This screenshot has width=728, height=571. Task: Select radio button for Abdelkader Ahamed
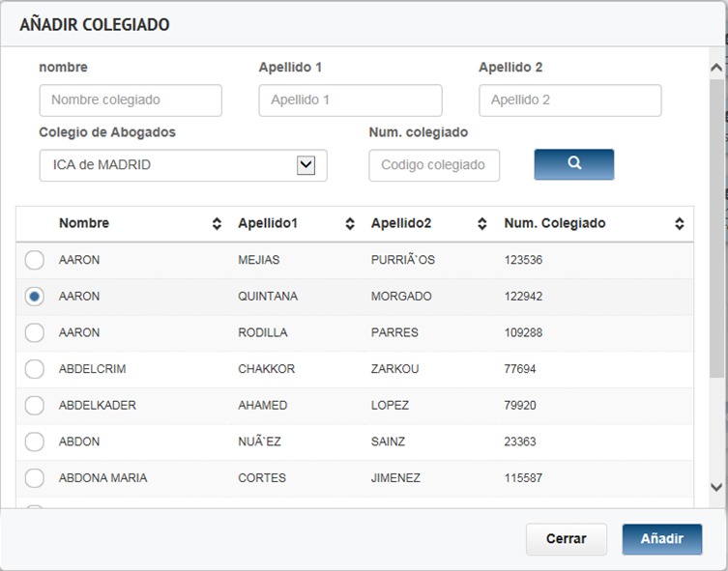pyautogui.click(x=35, y=405)
